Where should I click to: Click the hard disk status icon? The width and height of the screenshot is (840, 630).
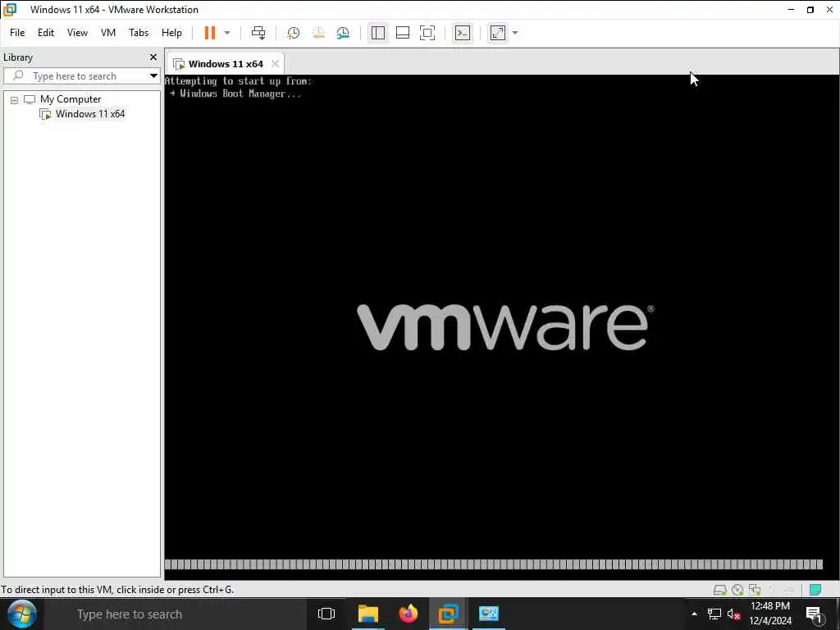click(x=720, y=590)
